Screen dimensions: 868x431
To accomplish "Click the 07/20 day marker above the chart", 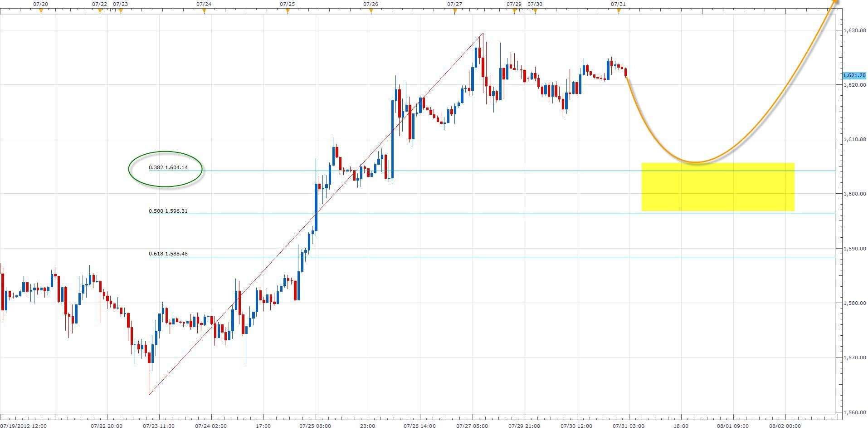I will tap(41, 4).
